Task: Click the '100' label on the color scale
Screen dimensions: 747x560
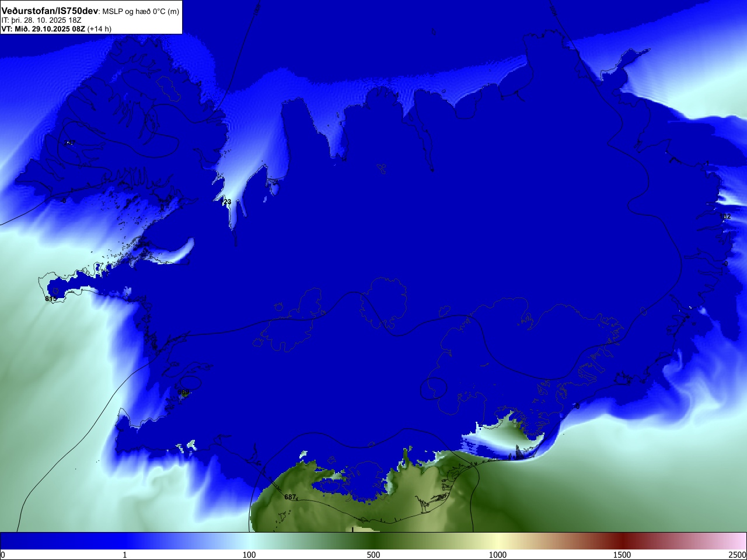Action: (249, 555)
